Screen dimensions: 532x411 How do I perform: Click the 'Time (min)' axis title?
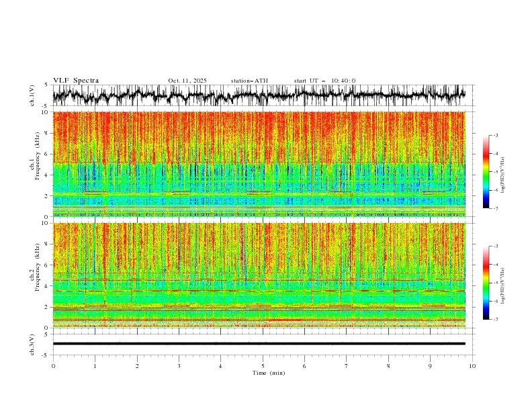coord(269,373)
